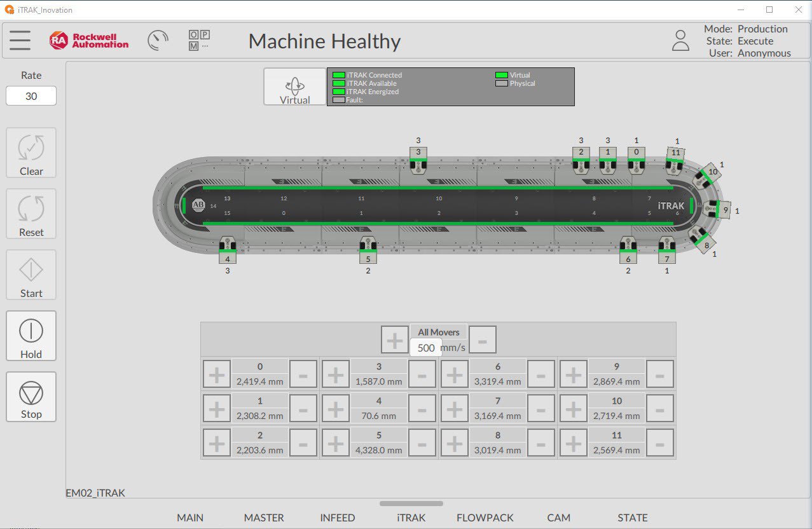Stop the machine with Stop button

[x=31, y=397]
